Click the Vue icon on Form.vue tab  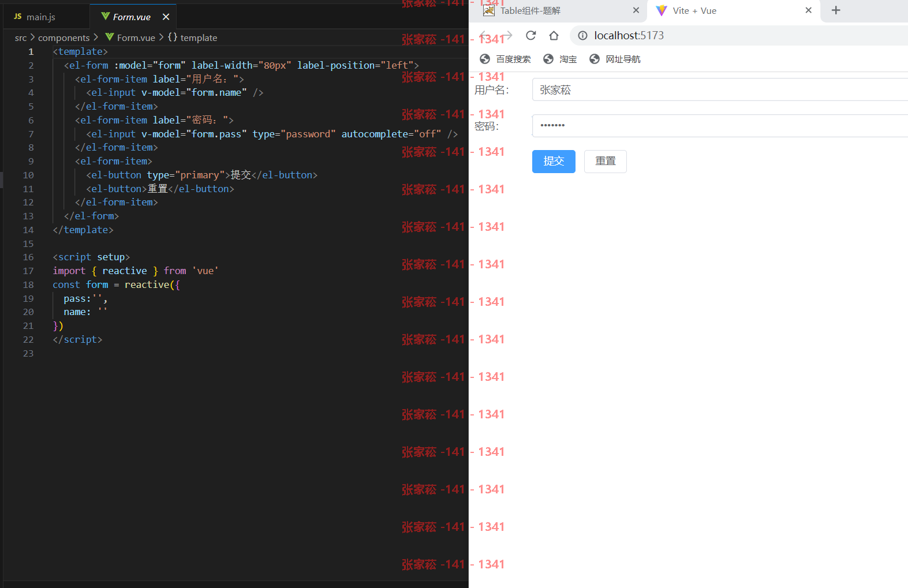tap(106, 16)
